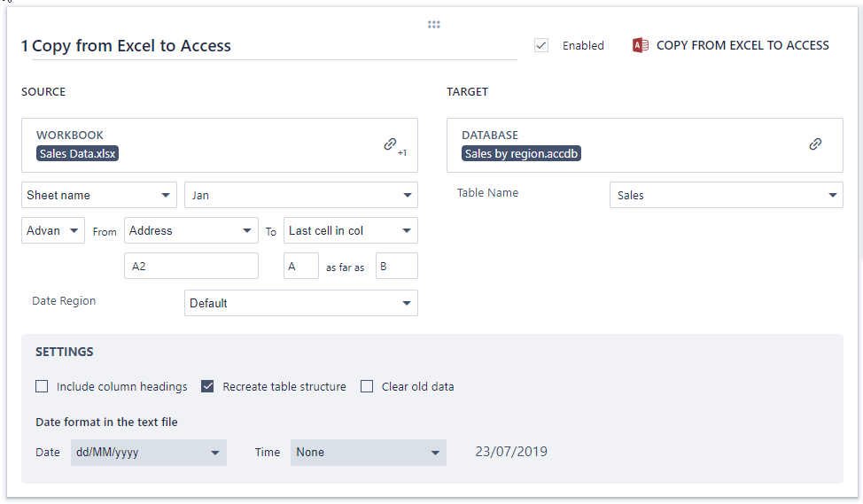Click the database link icon
The image size is (863, 504).
815,143
